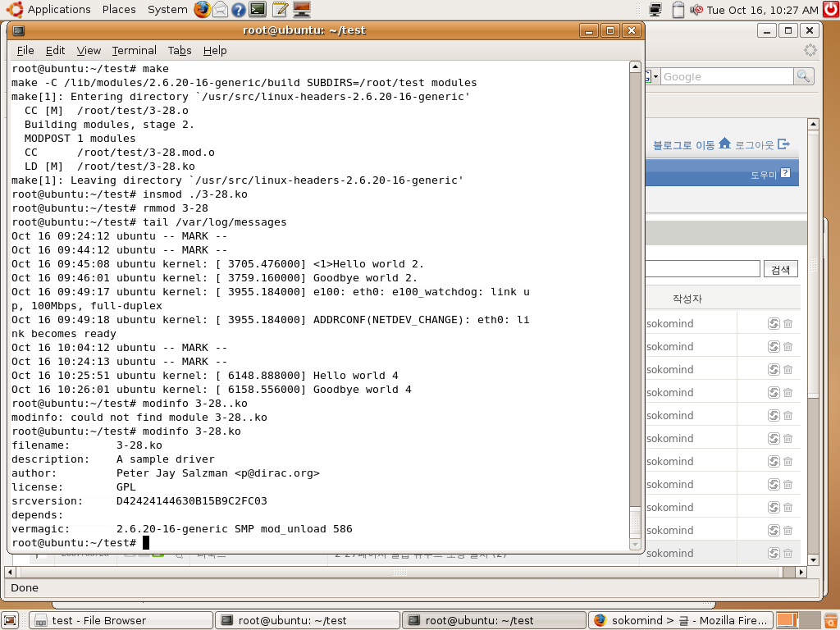Click the text field left of 검색 button

[x=702, y=268]
